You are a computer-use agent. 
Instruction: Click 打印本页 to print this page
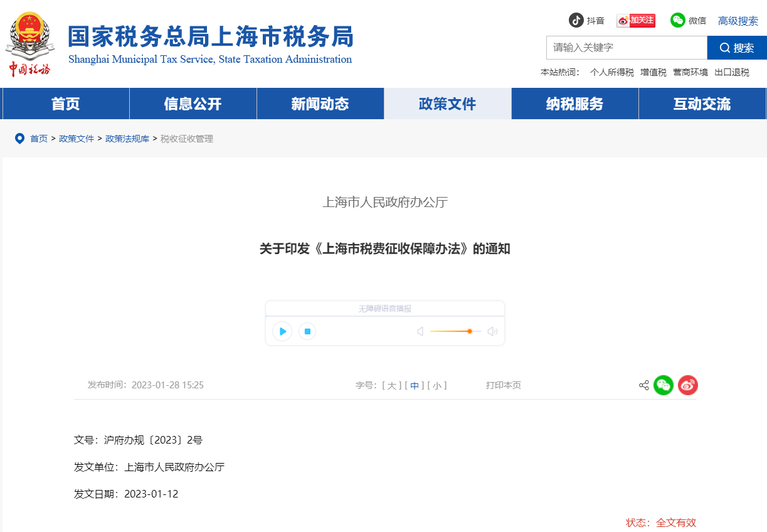504,385
